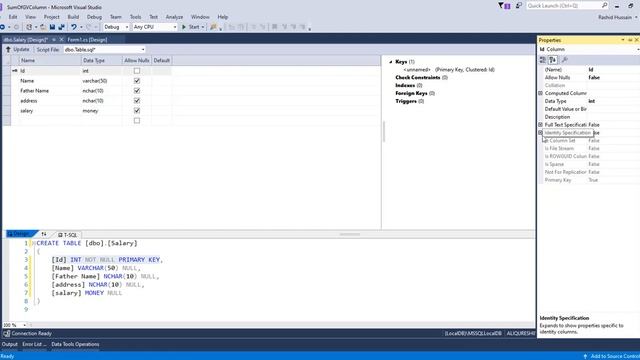The image size is (640, 360).
Task: Close the dbo.Salary design tab
Action: pos(61,40)
